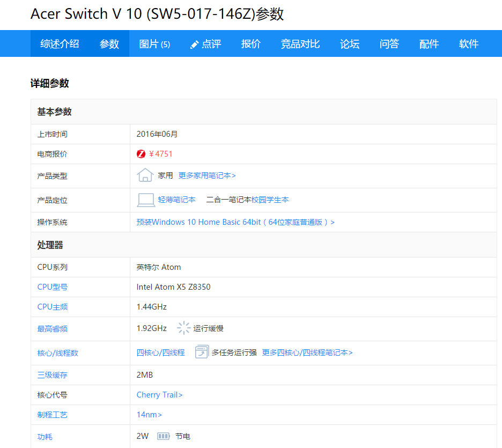Click the 1.44GHz frequency value
502x448 pixels.
152,307
